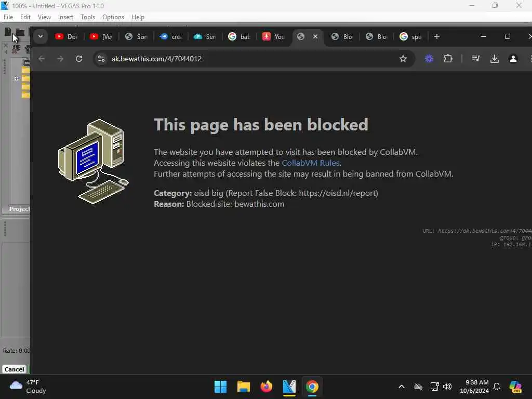
Task: Switch to the second 'Blo' tab
Action: pyautogui.click(x=377, y=37)
